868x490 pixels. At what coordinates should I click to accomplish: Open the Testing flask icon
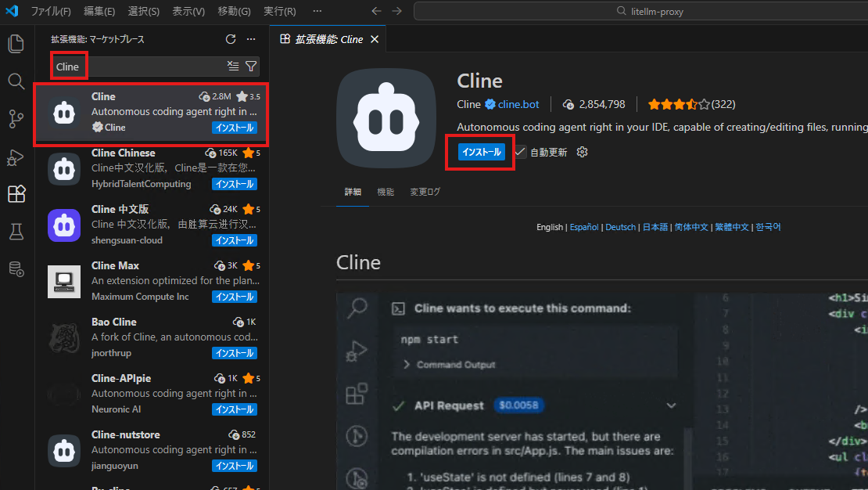tap(16, 232)
